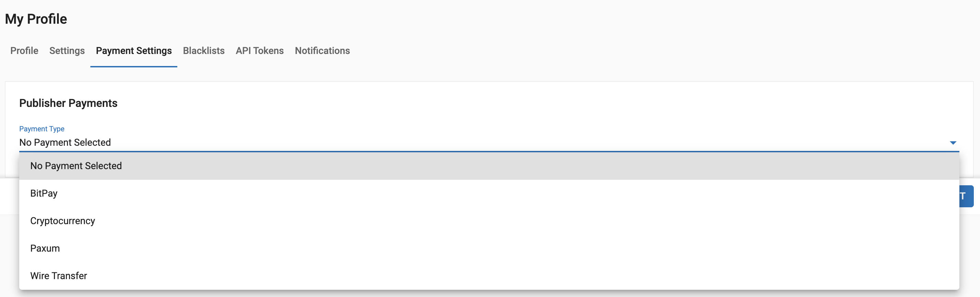The image size is (980, 297).
Task: Switch to the Settings tab
Action: pyautogui.click(x=67, y=51)
